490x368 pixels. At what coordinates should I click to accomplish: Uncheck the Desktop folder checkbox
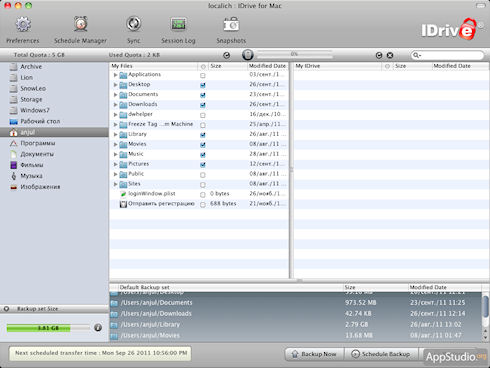(x=203, y=85)
